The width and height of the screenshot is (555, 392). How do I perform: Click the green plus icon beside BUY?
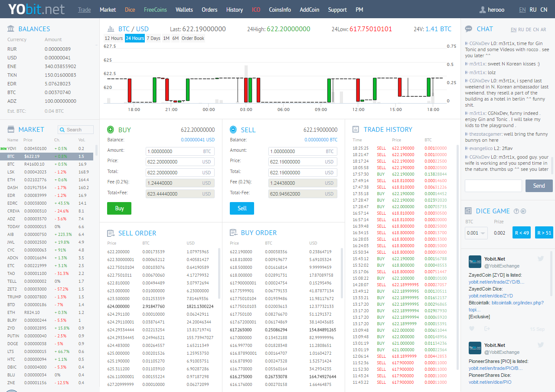click(111, 129)
